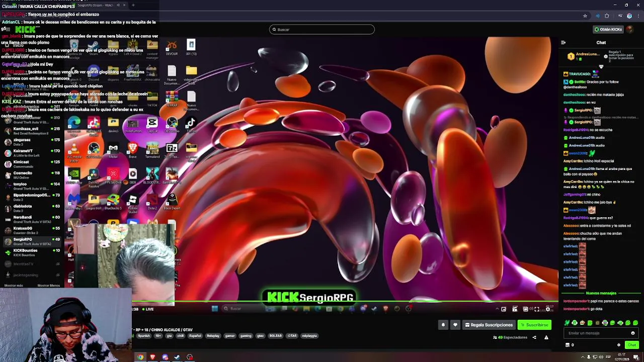Open diabladota channel in sidebar
This screenshot has width=644, height=362.
point(31,208)
